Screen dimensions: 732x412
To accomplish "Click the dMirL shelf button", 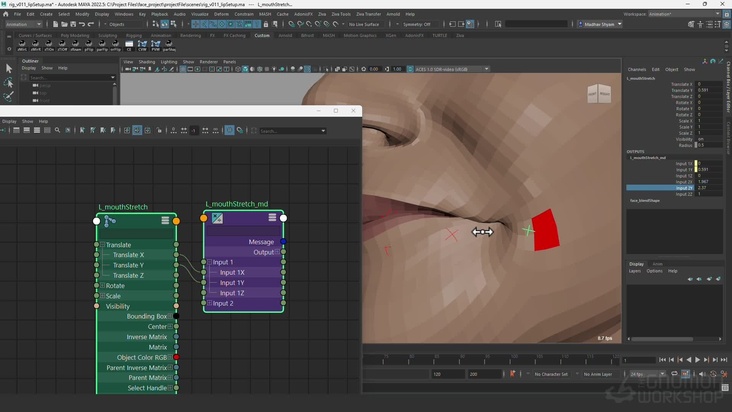I will [22, 45].
